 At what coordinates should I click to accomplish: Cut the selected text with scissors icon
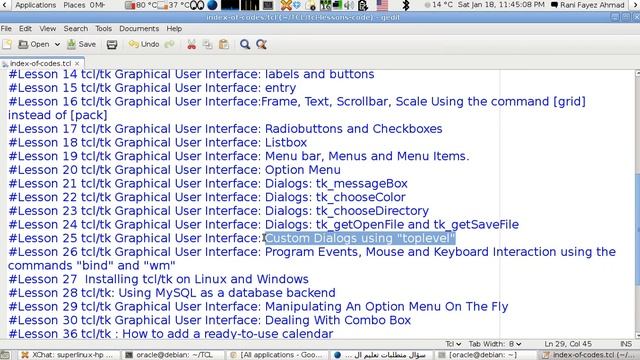click(x=191, y=44)
